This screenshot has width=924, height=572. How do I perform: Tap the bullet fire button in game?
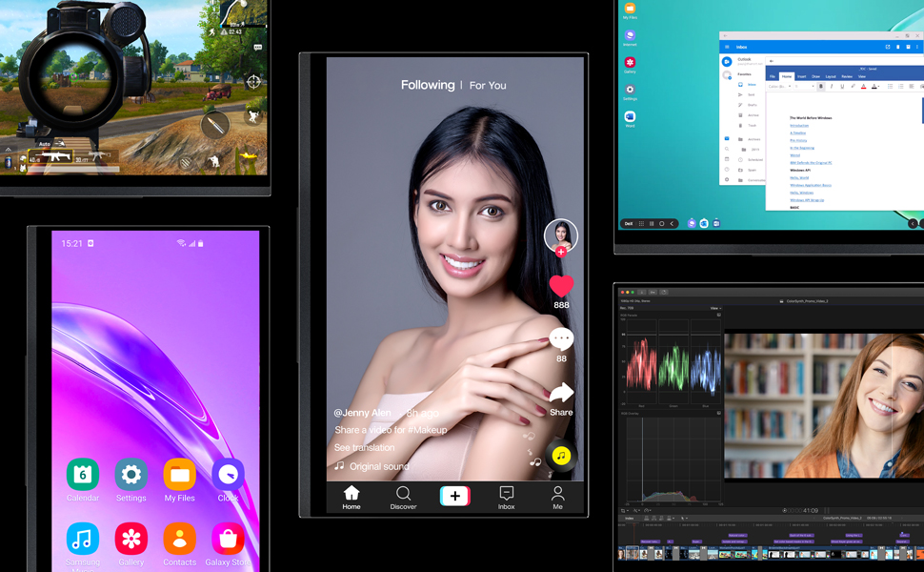click(x=215, y=125)
